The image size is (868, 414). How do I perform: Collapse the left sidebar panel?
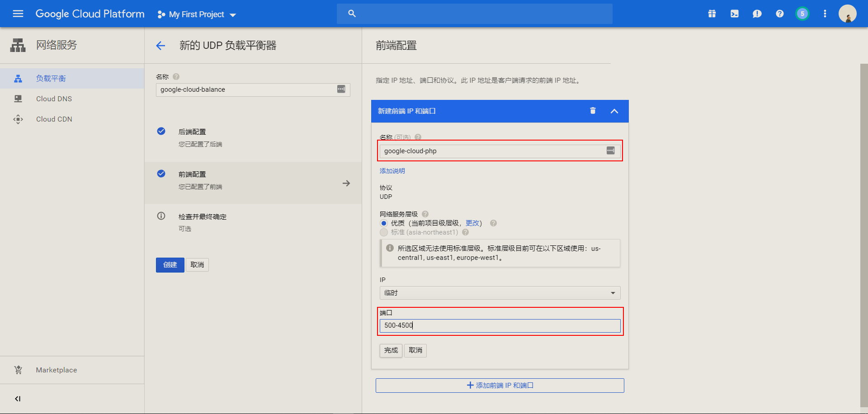click(x=18, y=399)
